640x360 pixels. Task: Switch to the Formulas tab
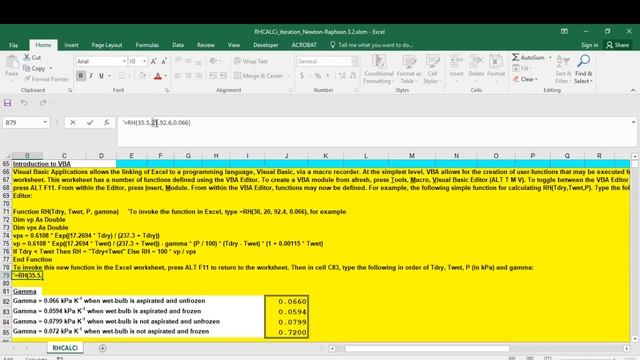coord(147,45)
